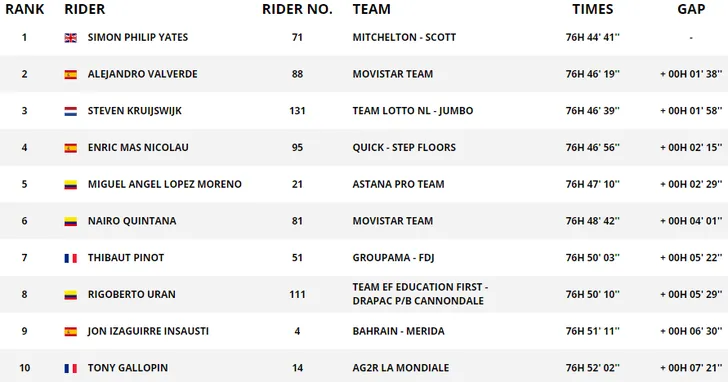Viewport: 728px width, 382px height.
Task: Click the Colombian flag next to Nairo Quintana
Action: [71, 221]
